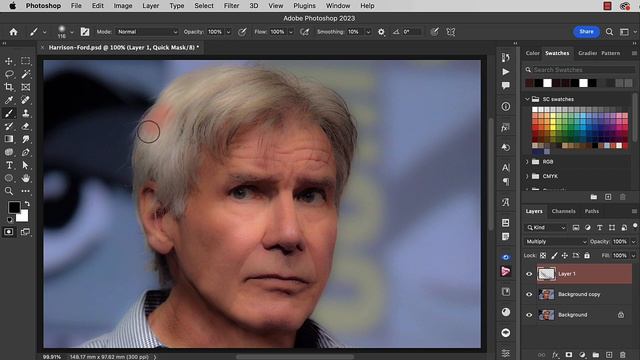Image resolution: width=640 pixels, height=360 pixels.
Task: Expand the CMYK swatch group
Action: pos(527,176)
